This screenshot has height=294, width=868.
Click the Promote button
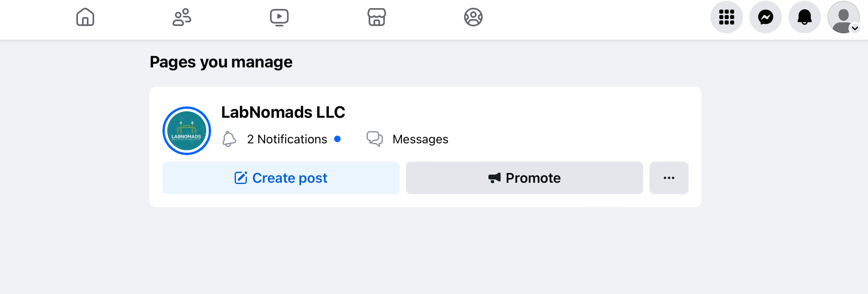[525, 178]
